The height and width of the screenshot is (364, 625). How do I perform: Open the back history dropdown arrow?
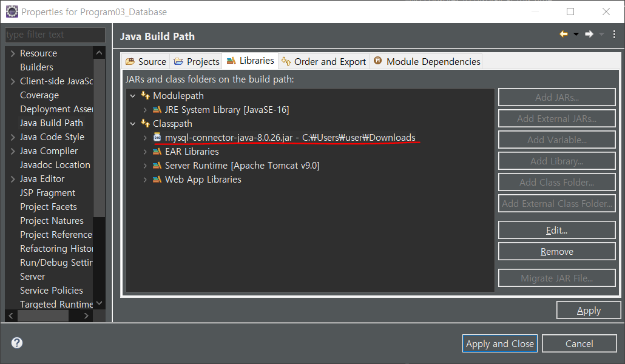[x=576, y=35]
